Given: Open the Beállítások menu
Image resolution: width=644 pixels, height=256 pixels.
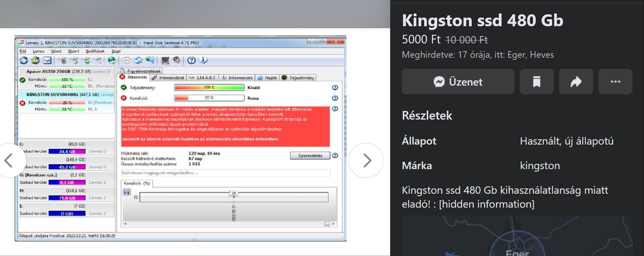Looking at the screenshot, I should [x=95, y=51].
